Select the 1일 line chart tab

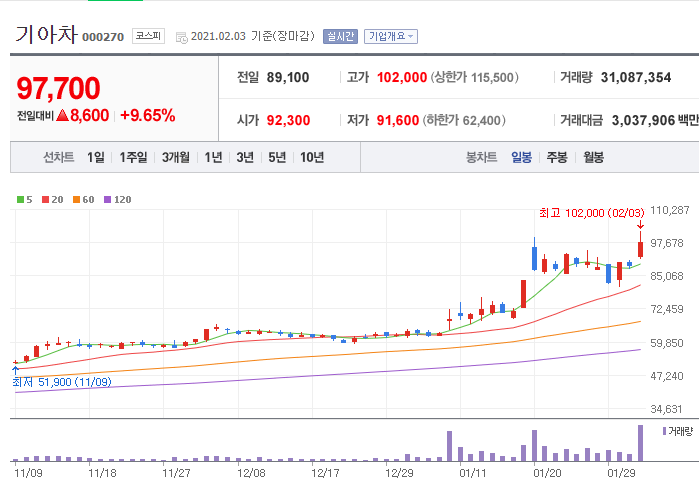point(95,157)
